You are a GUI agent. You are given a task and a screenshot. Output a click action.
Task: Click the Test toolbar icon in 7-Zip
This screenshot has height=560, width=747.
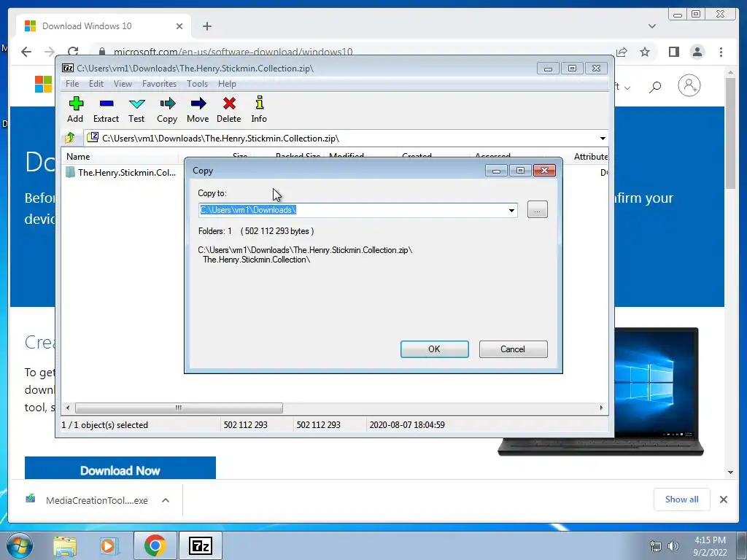click(x=136, y=109)
